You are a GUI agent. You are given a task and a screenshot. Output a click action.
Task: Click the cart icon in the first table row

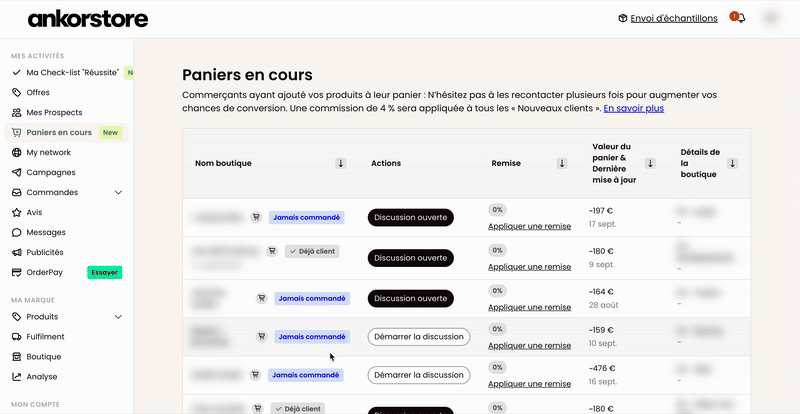(x=256, y=217)
